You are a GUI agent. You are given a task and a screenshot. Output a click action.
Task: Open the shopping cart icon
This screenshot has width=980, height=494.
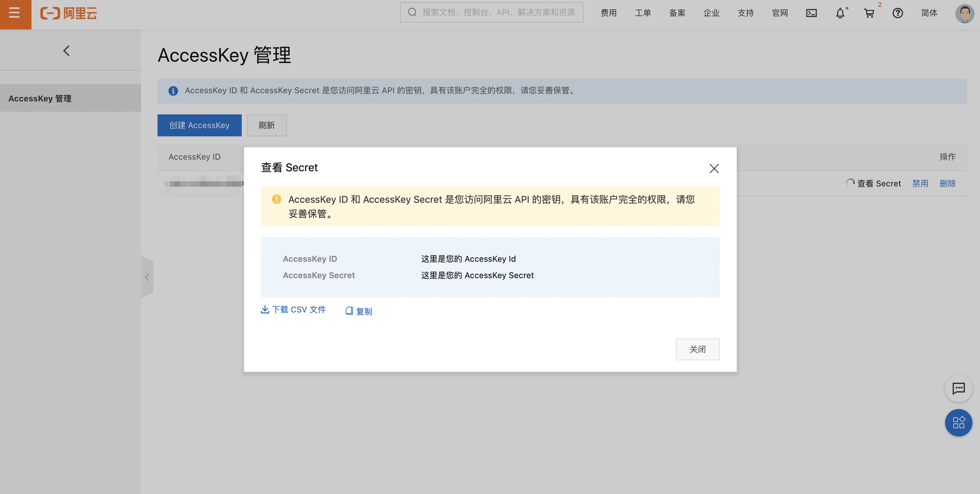(x=869, y=13)
